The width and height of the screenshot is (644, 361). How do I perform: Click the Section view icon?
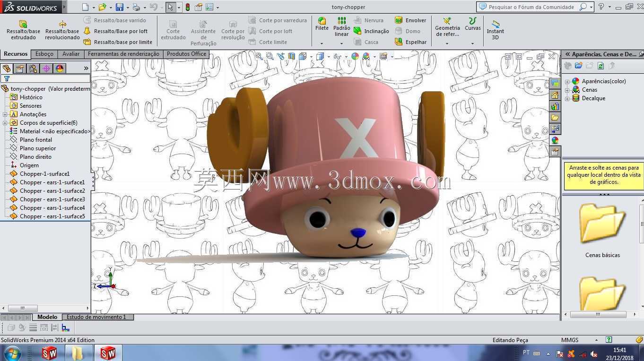click(292, 56)
